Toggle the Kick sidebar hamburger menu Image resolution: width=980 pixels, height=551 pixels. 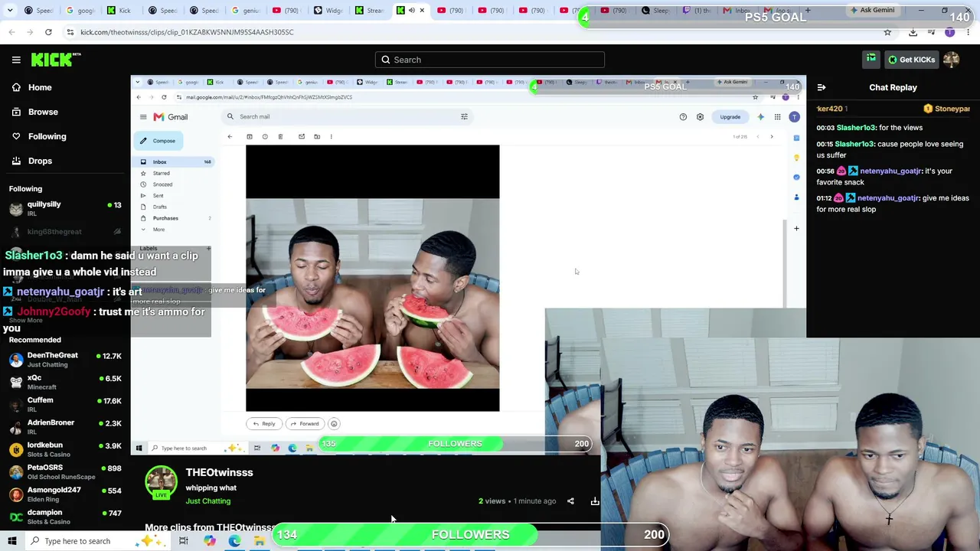pos(16,60)
